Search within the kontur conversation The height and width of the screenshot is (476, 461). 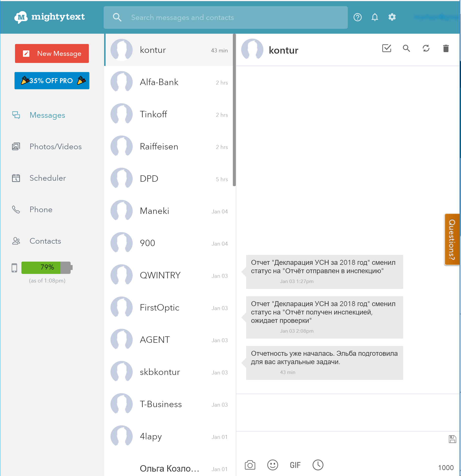click(406, 48)
